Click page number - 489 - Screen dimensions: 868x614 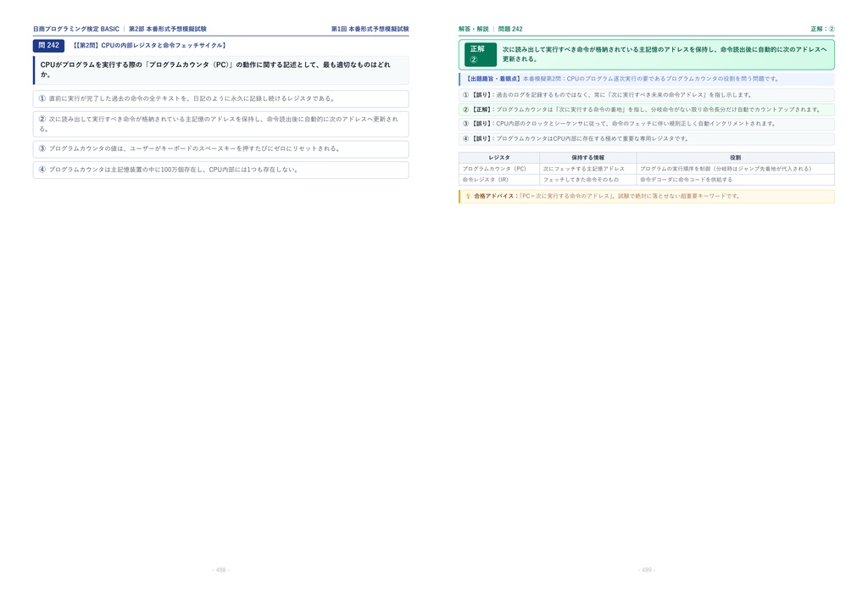click(647, 570)
